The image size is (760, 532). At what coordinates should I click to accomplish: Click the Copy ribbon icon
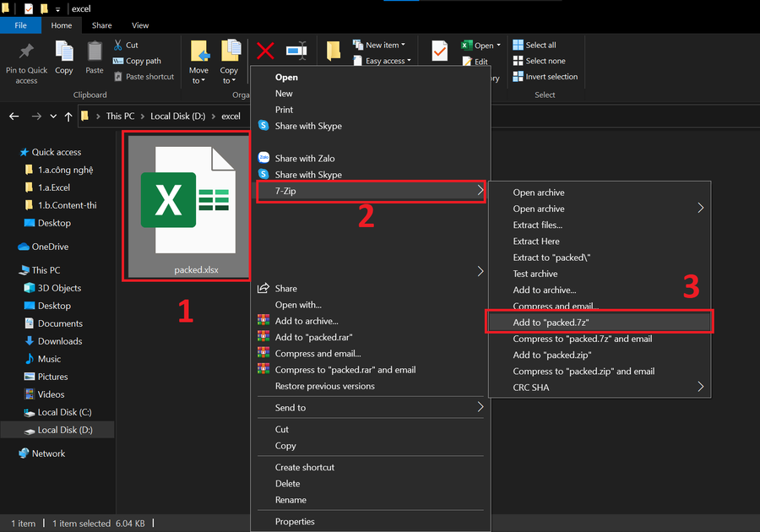[x=63, y=52]
